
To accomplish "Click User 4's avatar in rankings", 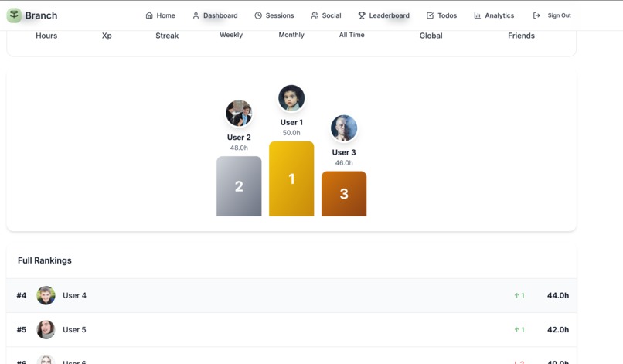I will [46, 296].
